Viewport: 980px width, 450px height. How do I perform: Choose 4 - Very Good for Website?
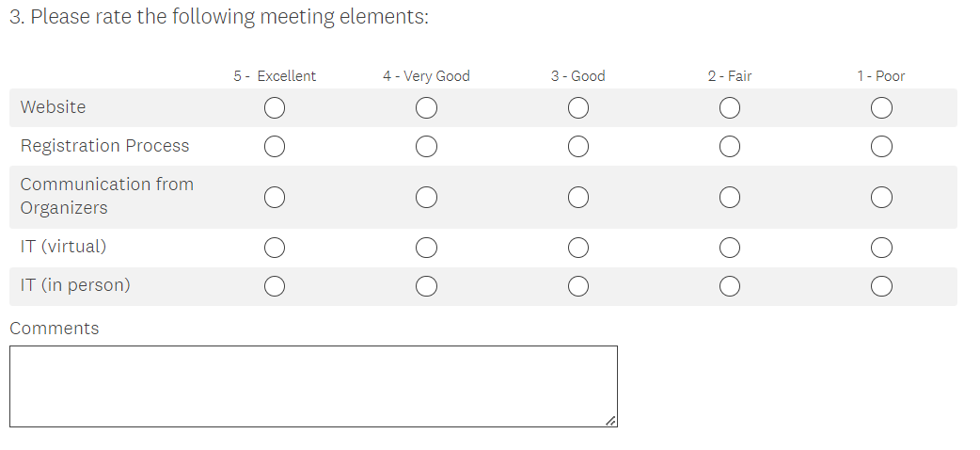point(426,109)
